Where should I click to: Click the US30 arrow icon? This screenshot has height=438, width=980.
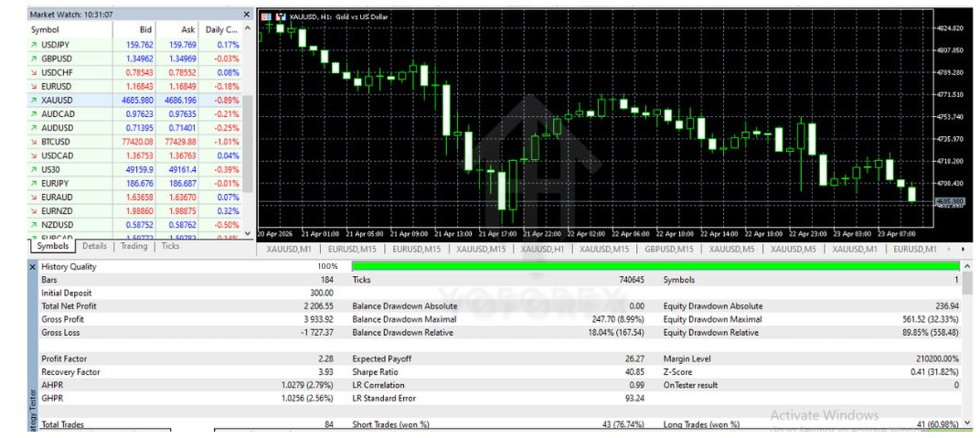33,169
